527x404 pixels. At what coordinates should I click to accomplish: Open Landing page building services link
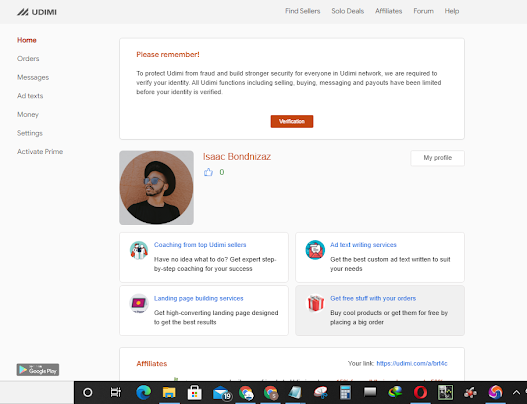point(199,298)
